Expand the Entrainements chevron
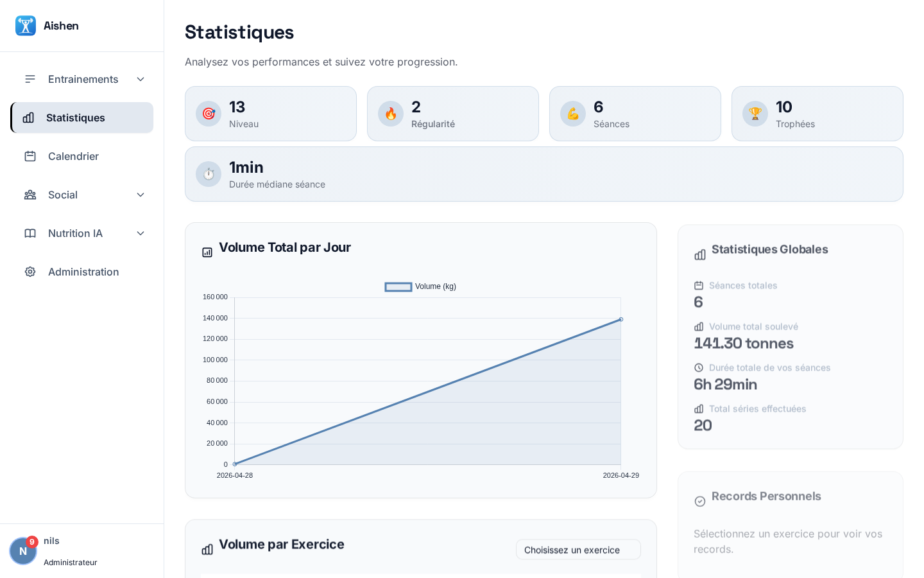924x578 pixels. pos(141,79)
